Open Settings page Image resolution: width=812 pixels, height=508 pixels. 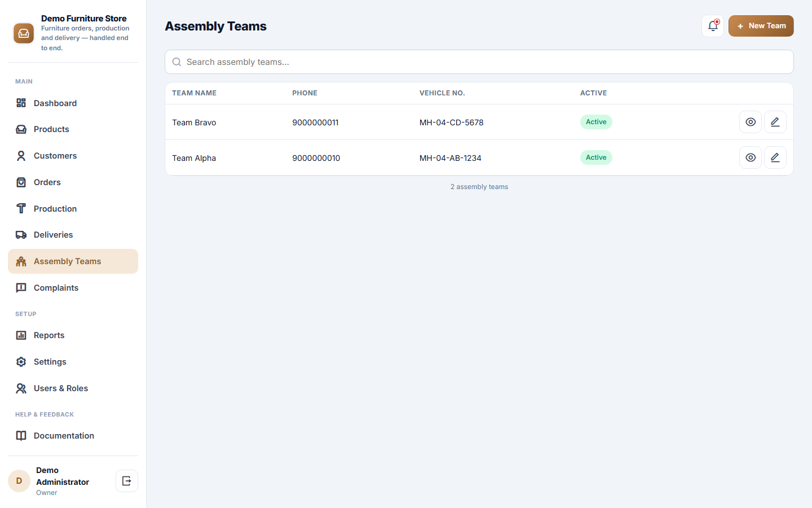click(x=73, y=362)
